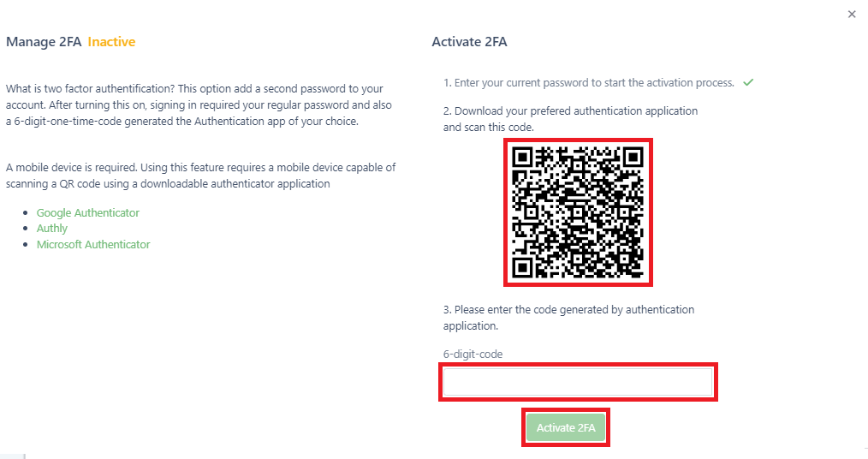
Task: Open the Google Authenticator link
Action: [87, 212]
